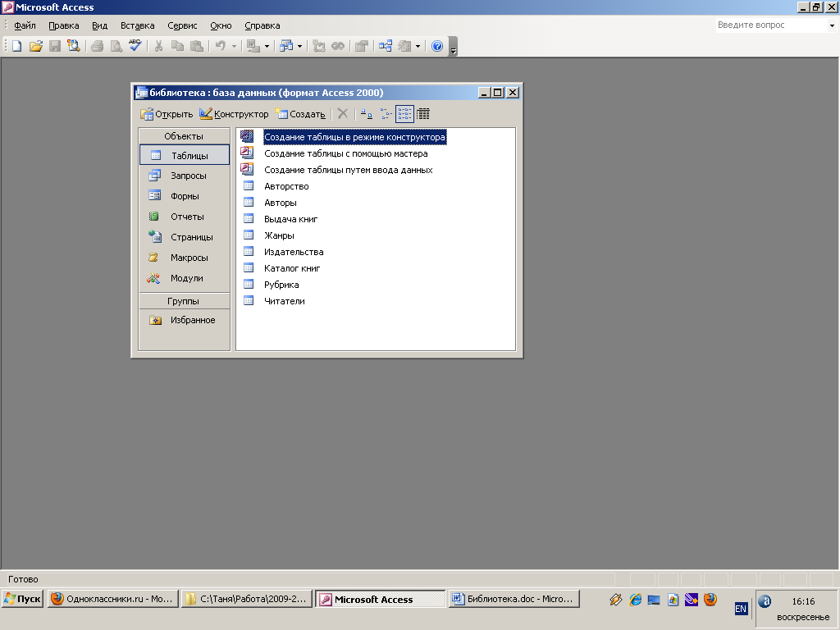Click the Открыть button
Screen dimensions: 840x630
click(166, 113)
